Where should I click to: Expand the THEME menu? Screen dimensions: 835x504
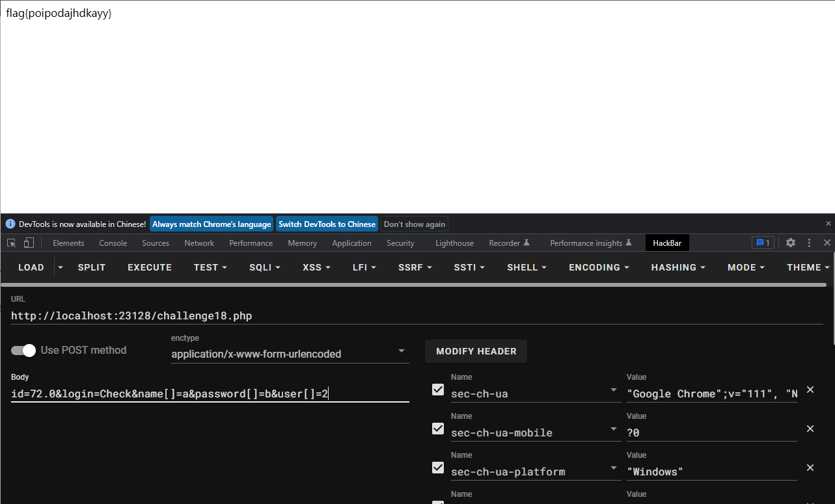click(x=808, y=267)
